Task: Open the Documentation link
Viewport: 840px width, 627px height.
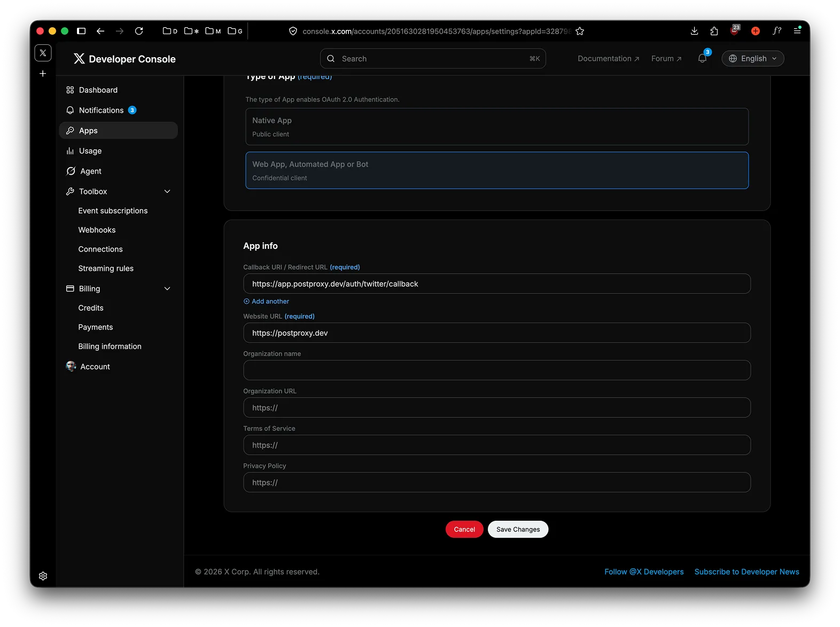Action: pos(608,59)
